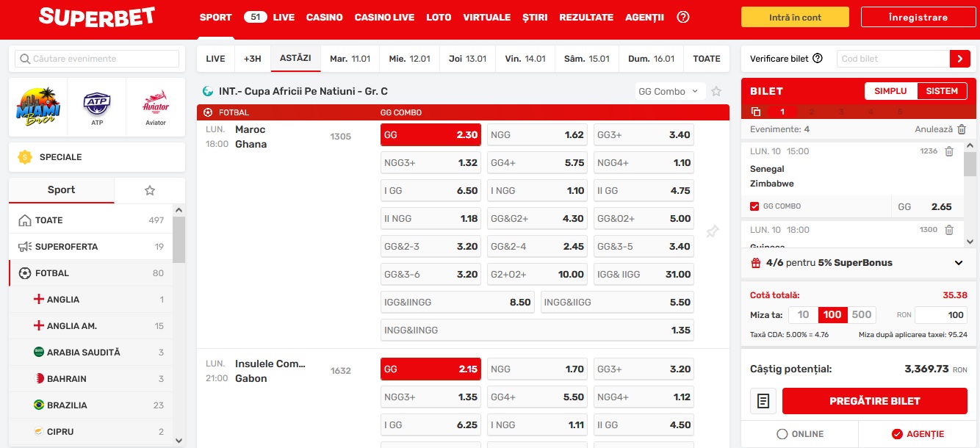980x448 pixels.
Task: Click the down arrow of sidebar scrollbar
Action: 179,440
